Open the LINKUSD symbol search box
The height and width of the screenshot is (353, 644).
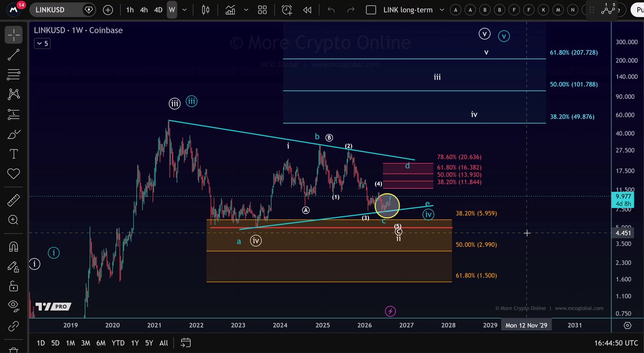62,10
